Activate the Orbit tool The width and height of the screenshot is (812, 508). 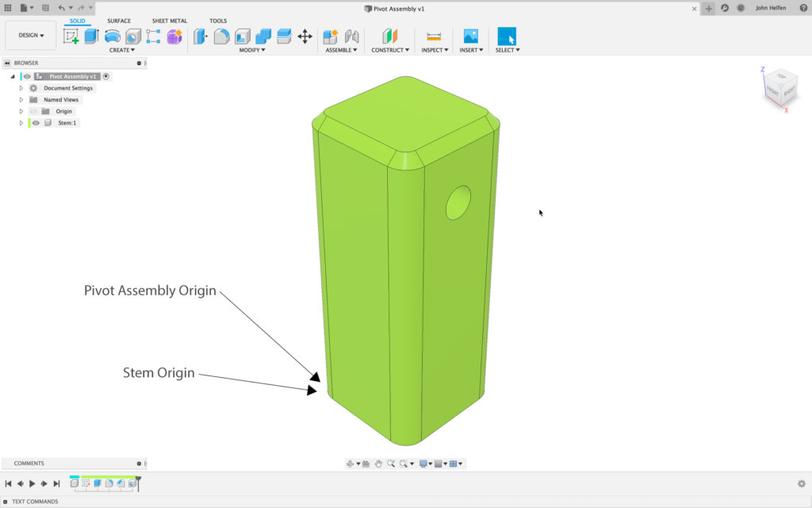click(350, 463)
